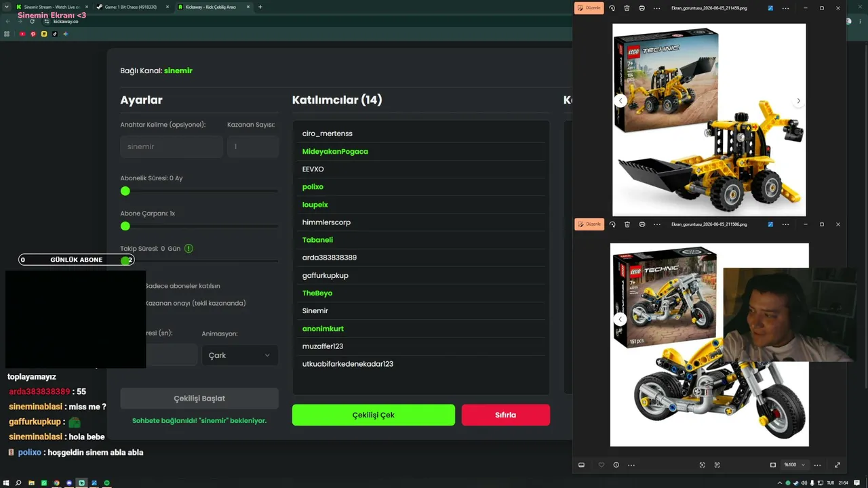Screen dimensions: 868x488
Task: Open Windows taskbar search
Action: point(19,483)
